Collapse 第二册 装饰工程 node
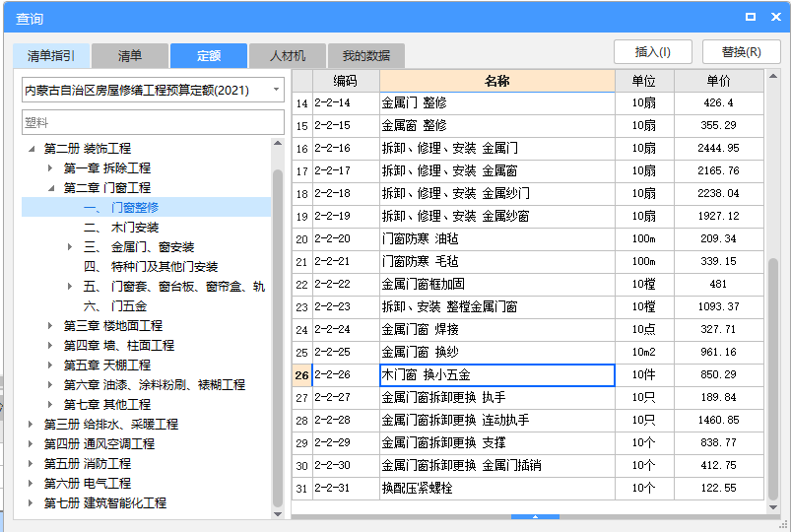791x532 pixels. 32,149
